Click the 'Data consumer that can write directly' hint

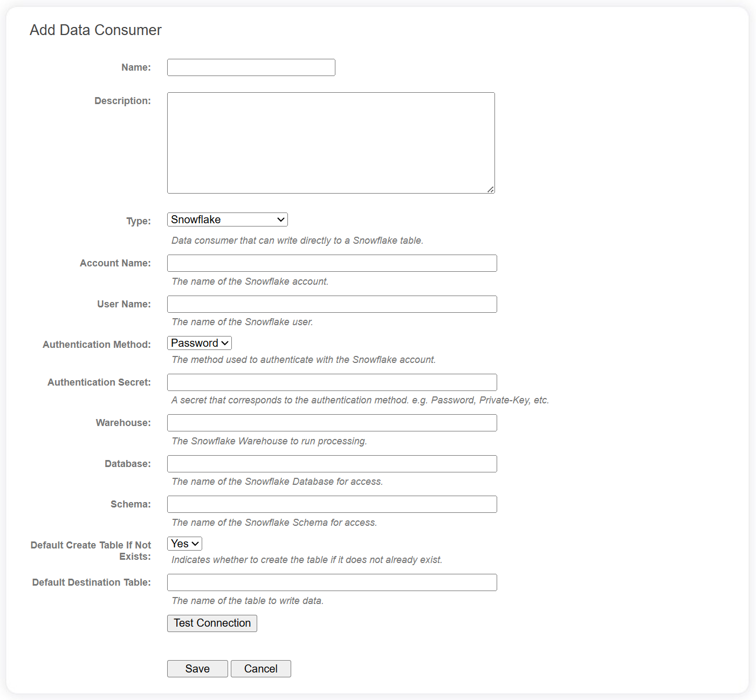tap(297, 241)
